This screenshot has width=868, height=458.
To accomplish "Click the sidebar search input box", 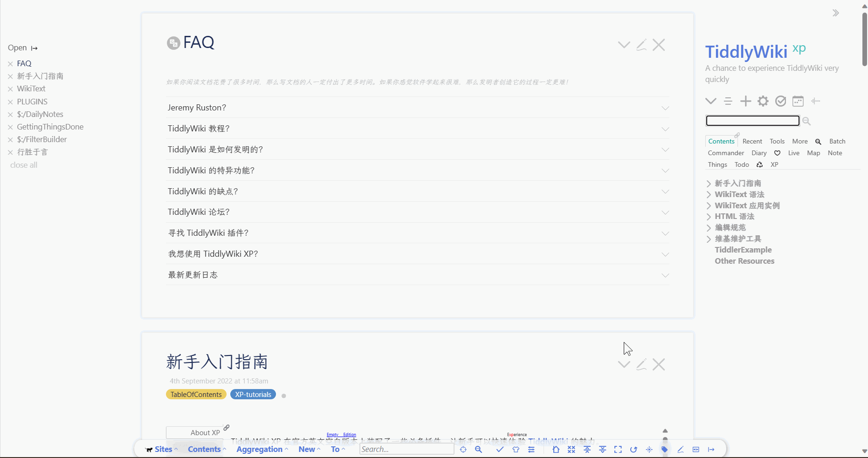I will pos(753,121).
